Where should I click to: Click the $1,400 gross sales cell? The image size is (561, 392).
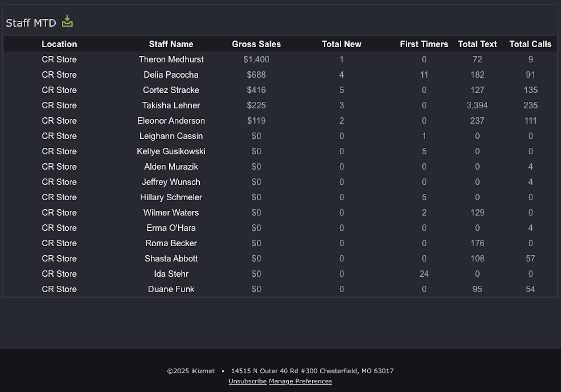coord(256,59)
